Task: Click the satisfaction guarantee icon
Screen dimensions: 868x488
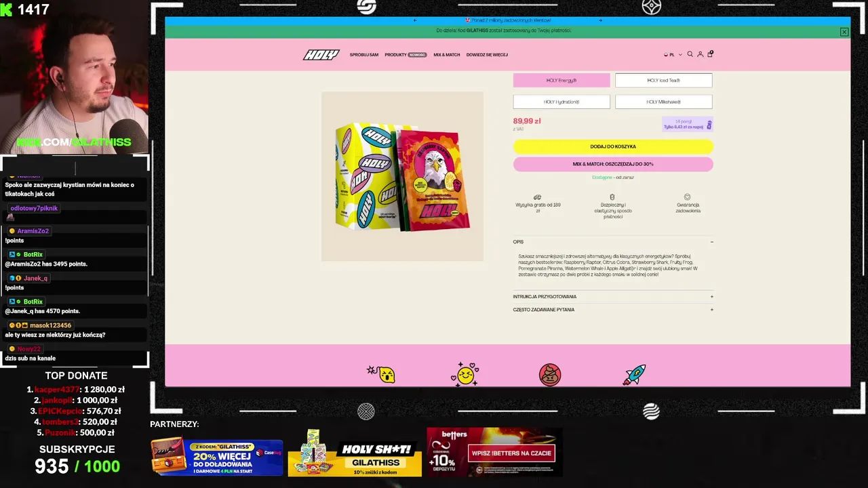Action: (x=688, y=197)
